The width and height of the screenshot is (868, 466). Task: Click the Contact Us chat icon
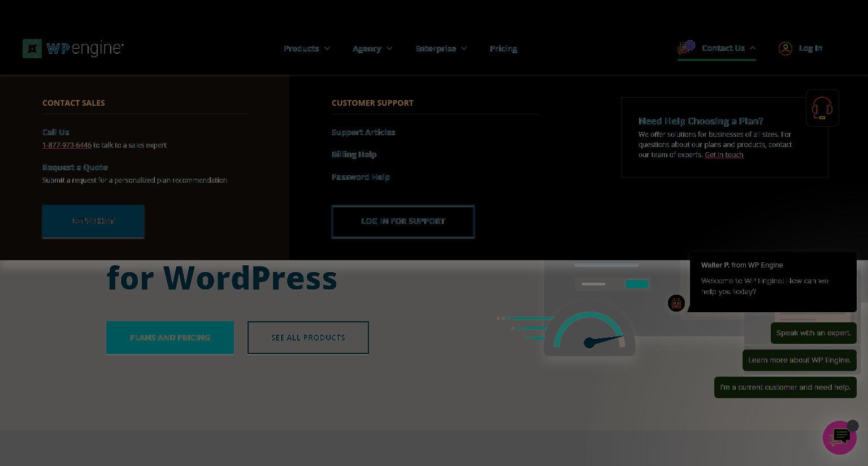[x=686, y=48]
